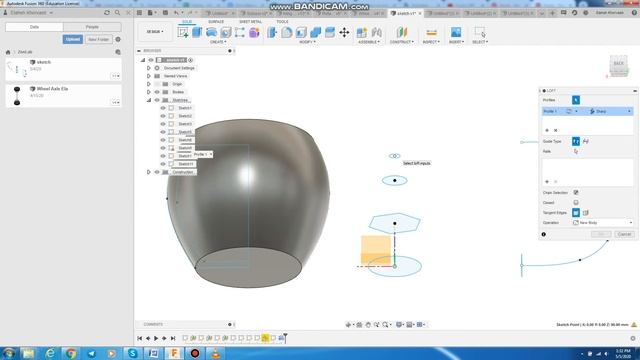The width and height of the screenshot is (640, 360).
Task: Jump to timeline beginning
Action: (x=140, y=338)
